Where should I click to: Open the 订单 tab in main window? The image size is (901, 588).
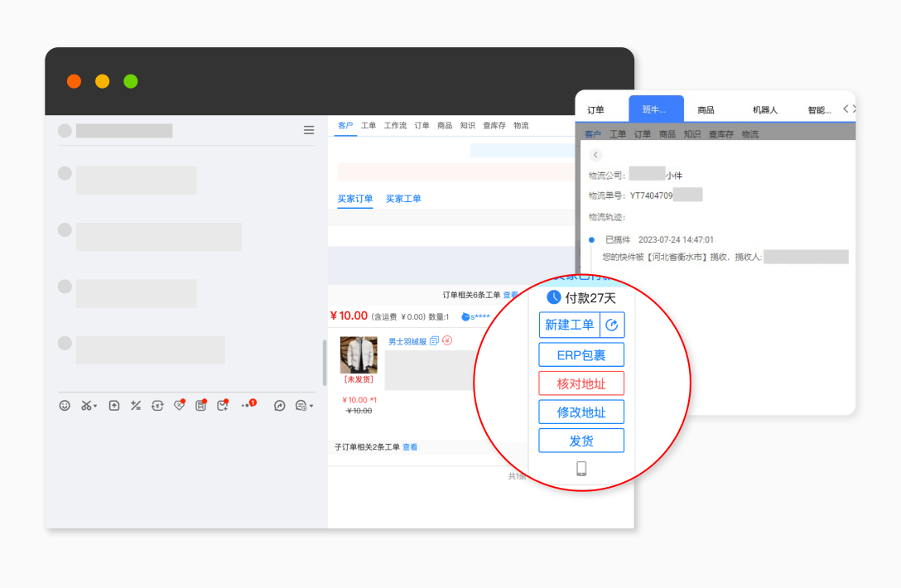[422, 125]
